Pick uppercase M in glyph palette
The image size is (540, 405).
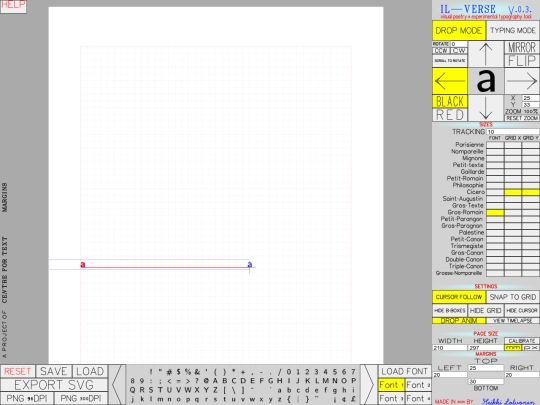coord(325,381)
